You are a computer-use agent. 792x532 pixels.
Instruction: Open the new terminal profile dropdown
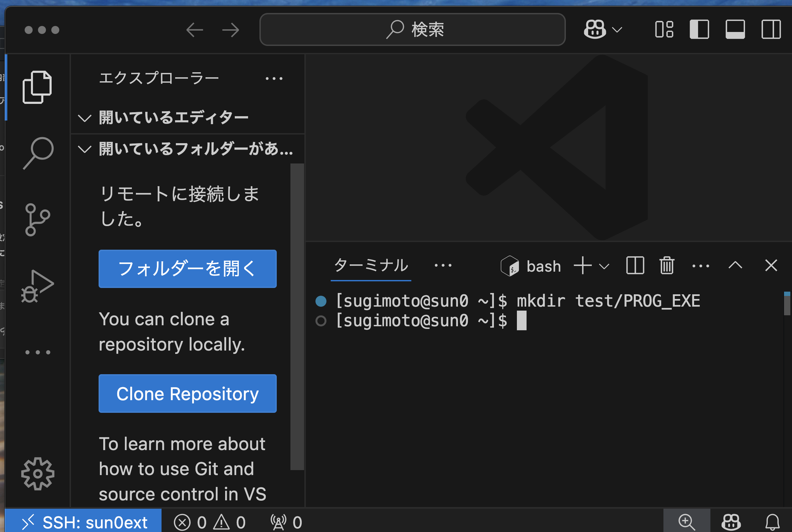pos(604,266)
